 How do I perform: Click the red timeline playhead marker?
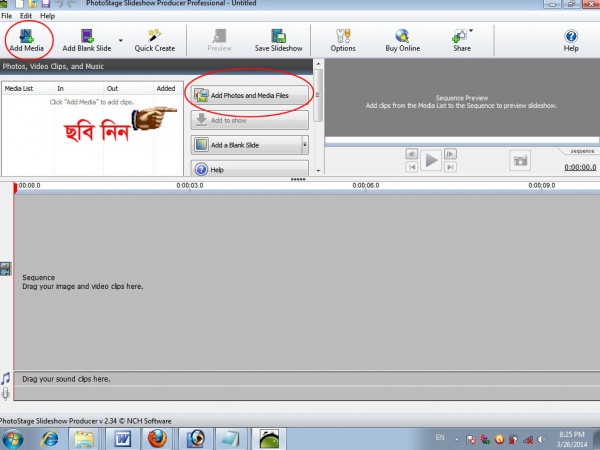[x=15, y=188]
